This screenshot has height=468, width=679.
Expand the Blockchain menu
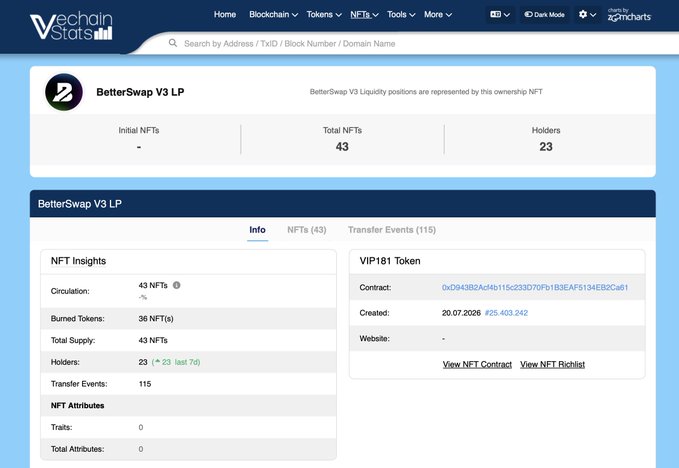[x=273, y=14]
